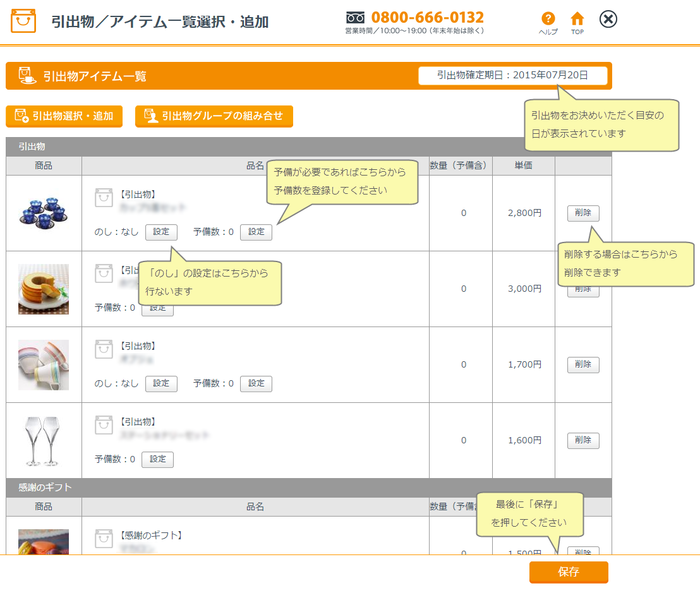
Task: Set 予備数 for the 1,700円 item
Action: [256, 384]
